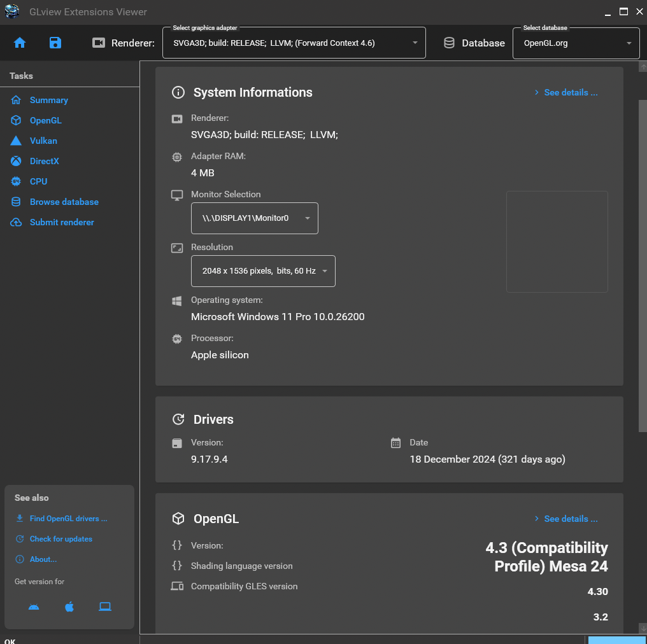The image size is (647, 644).
Task: Click the Home icon in the toolbar
Action: pyautogui.click(x=20, y=43)
